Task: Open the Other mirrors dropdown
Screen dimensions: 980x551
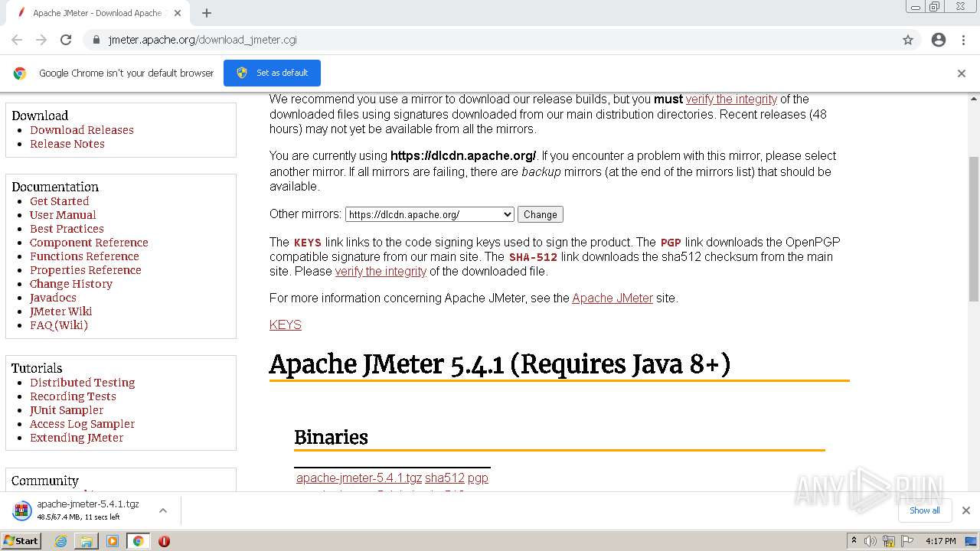Action: [430, 215]
